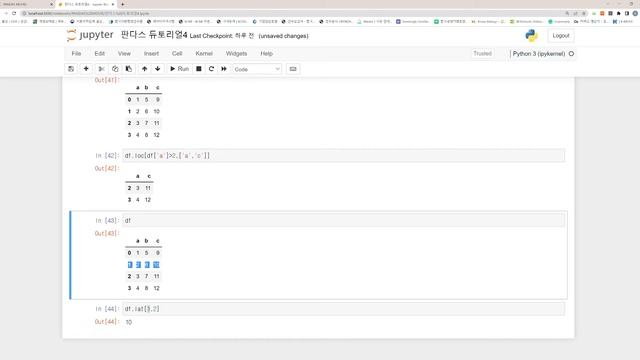Restart the kernel icon
Screen dimensions: 640x360
pyautogui.click(x=211, y=69)
